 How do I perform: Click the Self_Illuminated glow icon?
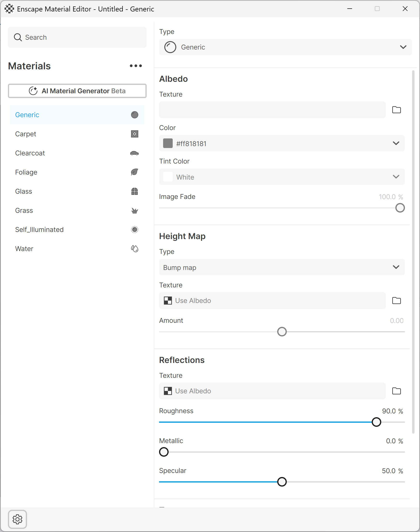[x=134, y=230]
